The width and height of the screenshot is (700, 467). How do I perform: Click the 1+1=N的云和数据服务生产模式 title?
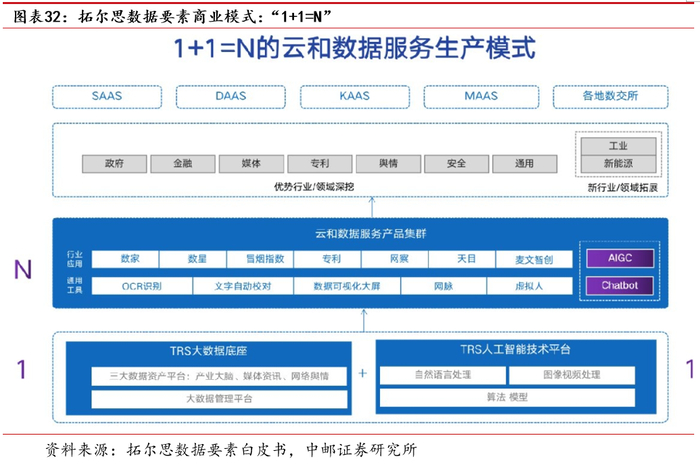pyautogui.click(x=354, y=48)
